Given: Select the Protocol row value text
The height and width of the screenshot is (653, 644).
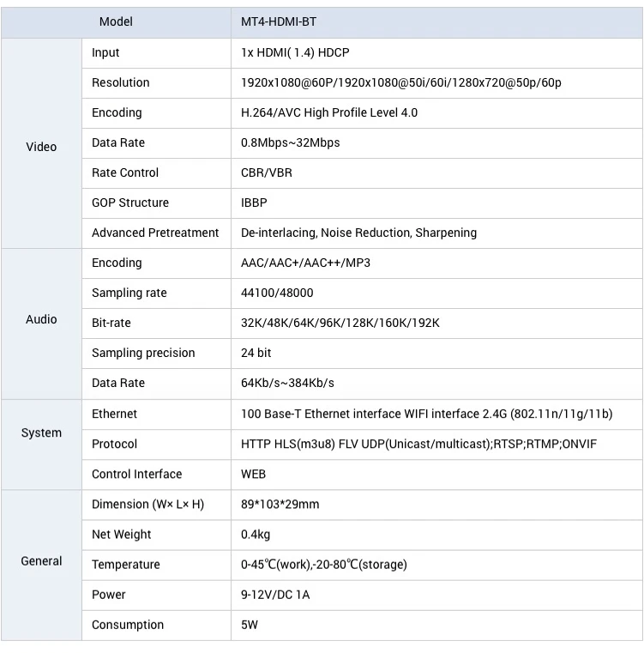Looking at the screenshot, I should [418, 444].
